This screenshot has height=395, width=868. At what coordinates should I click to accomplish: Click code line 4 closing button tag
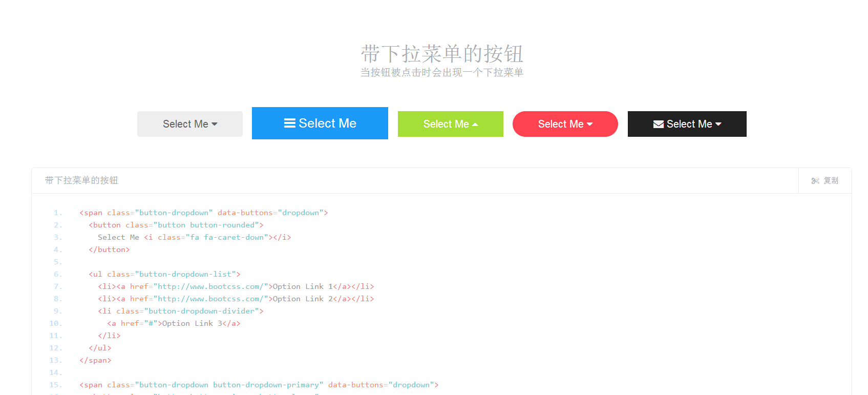click(109, 250)
